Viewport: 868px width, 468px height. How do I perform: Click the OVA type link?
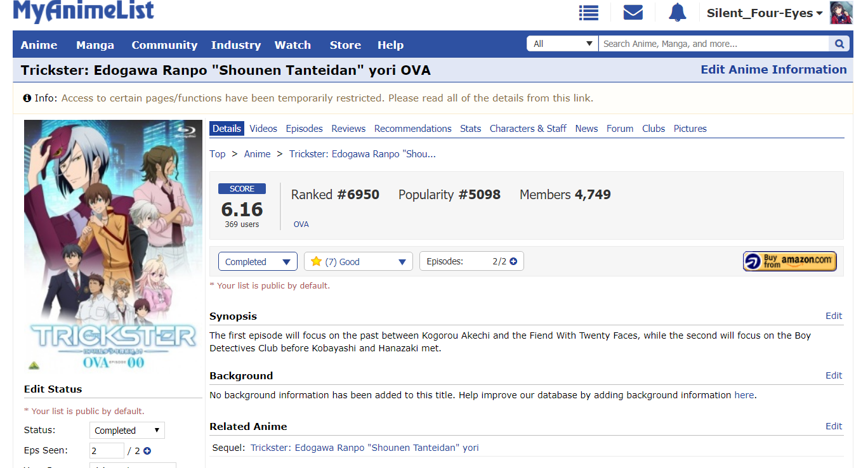(x=301, y=224)
